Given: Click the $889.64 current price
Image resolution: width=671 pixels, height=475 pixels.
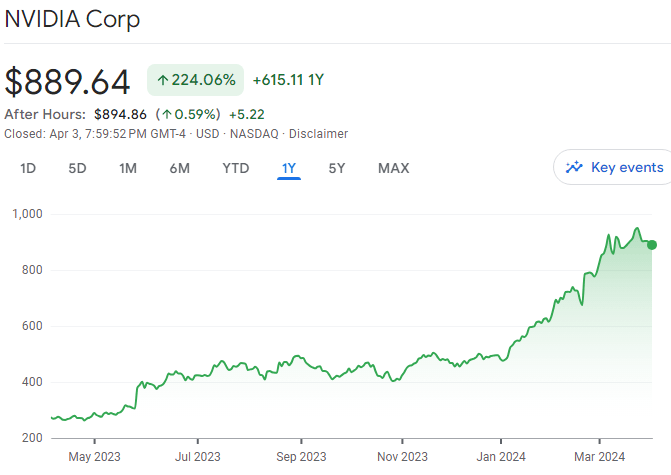Looking at the screenshot, I should click(x=70, y=80).
